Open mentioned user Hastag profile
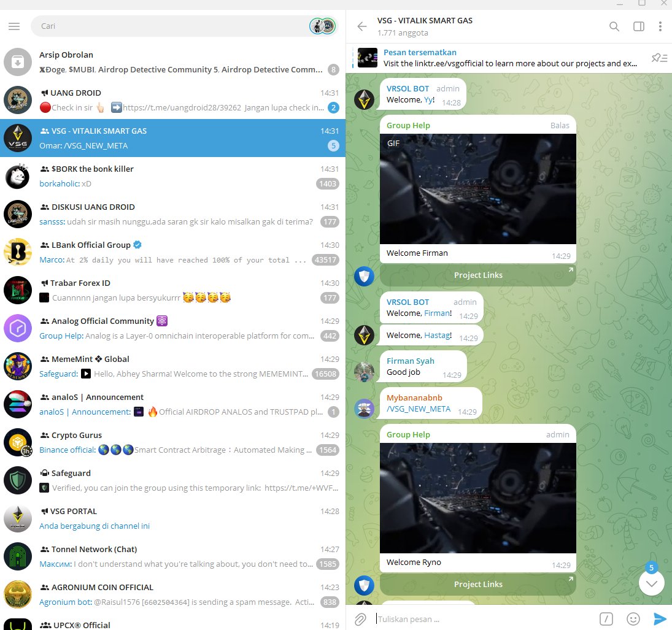This screenshot has width=672, height=630. pos(437,336)
